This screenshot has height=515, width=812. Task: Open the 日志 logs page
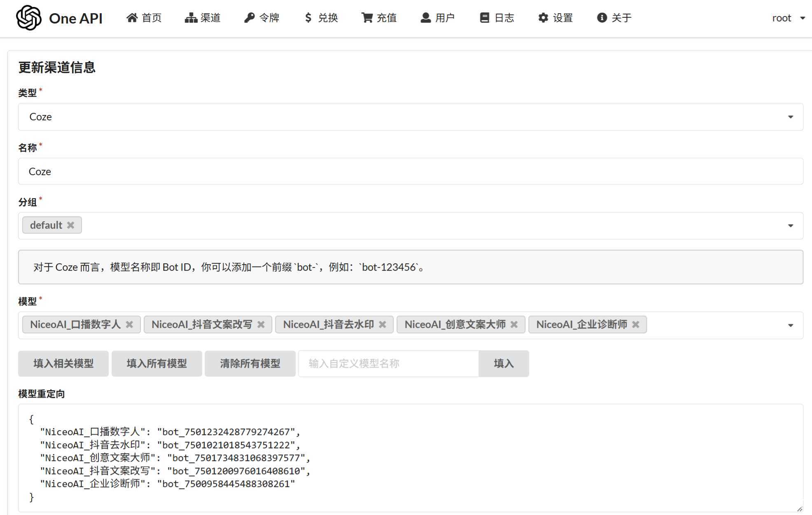tap(497, 18)
